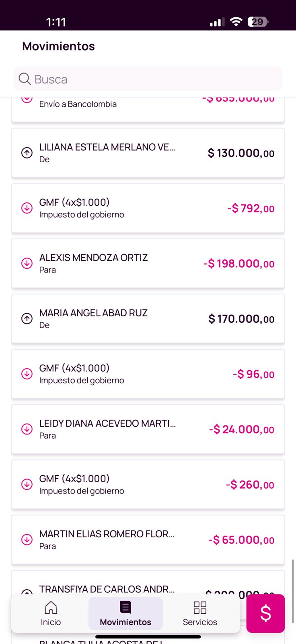Screen dimensions: 296x644
Task: Tap outgoing arrow icon beside GMF -$260,00
Action: coord(27,484)
